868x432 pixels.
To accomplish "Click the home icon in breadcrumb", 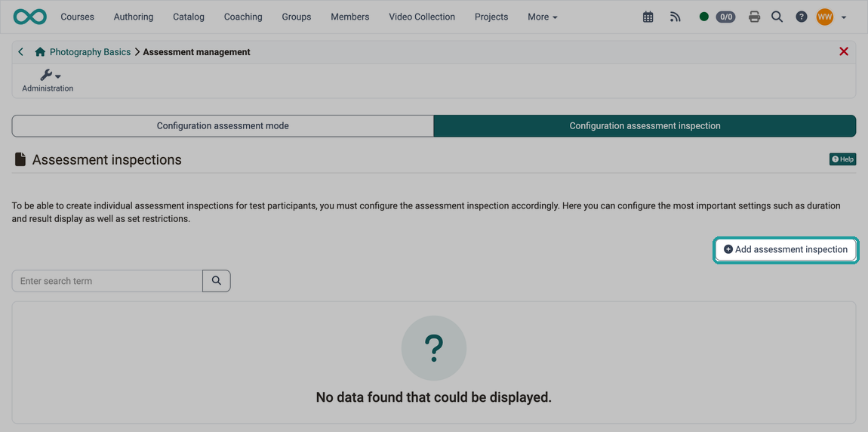I will point(40,52).
